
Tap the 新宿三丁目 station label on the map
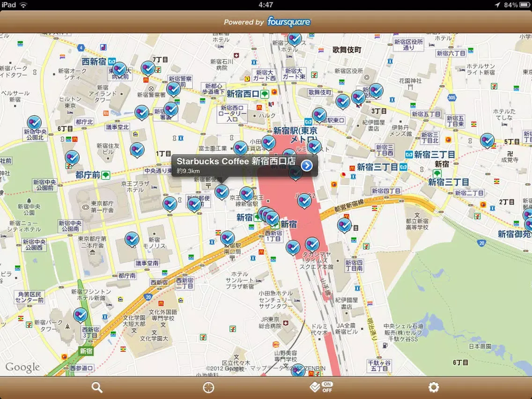pyautogui.click(x=434, y=154)
